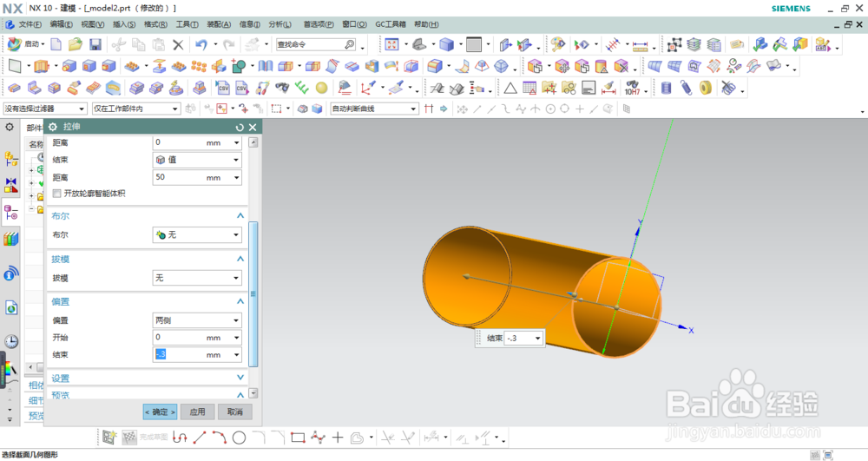Image resolution: width=868 pixels, height=461 pixels.
Task: Click the Extrude feature icon
Action: click(42, 66)
